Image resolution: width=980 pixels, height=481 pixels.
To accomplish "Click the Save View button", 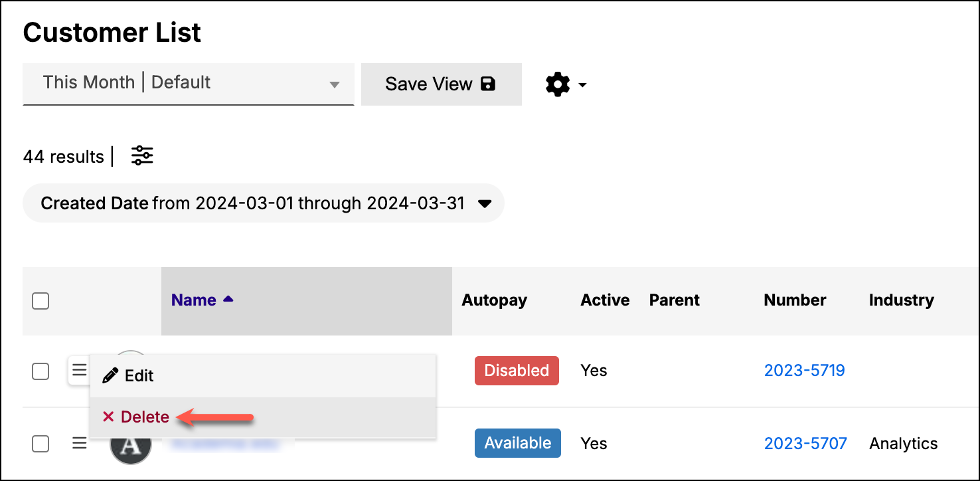I will (441, 84).
